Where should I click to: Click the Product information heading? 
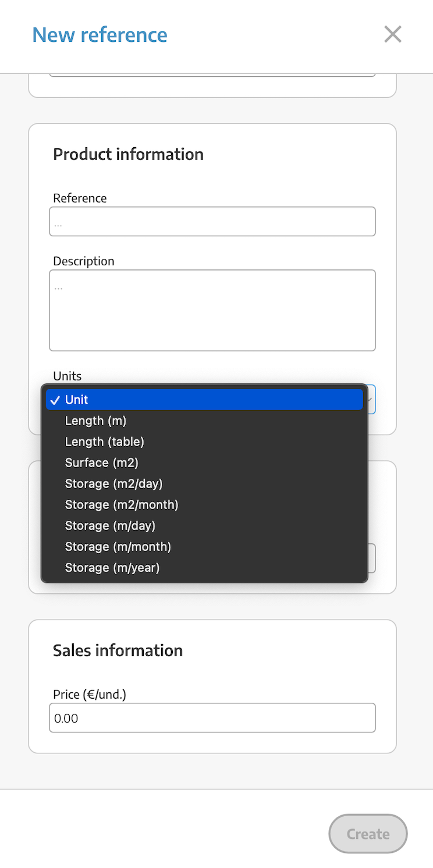(x=128, y=154)
